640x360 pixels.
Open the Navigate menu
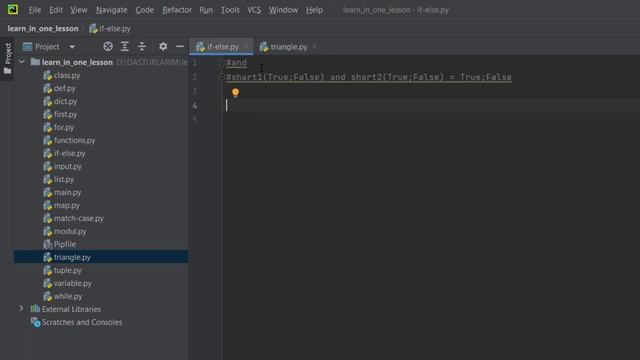tap(111, 10)
